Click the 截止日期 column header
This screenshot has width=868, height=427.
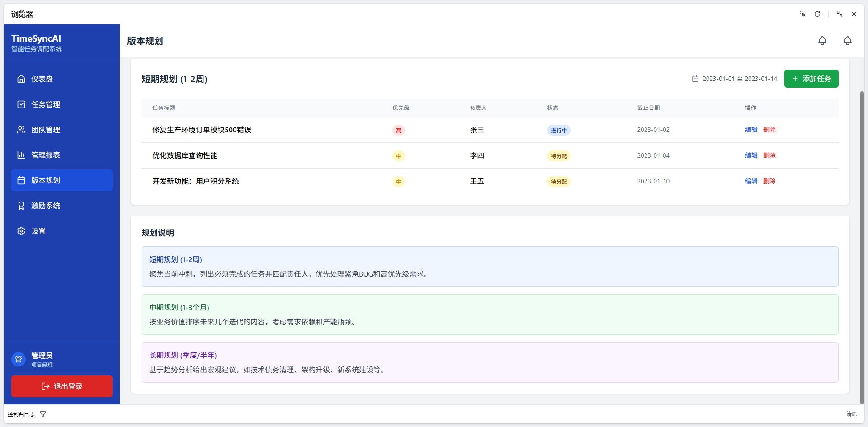point(648,108)
